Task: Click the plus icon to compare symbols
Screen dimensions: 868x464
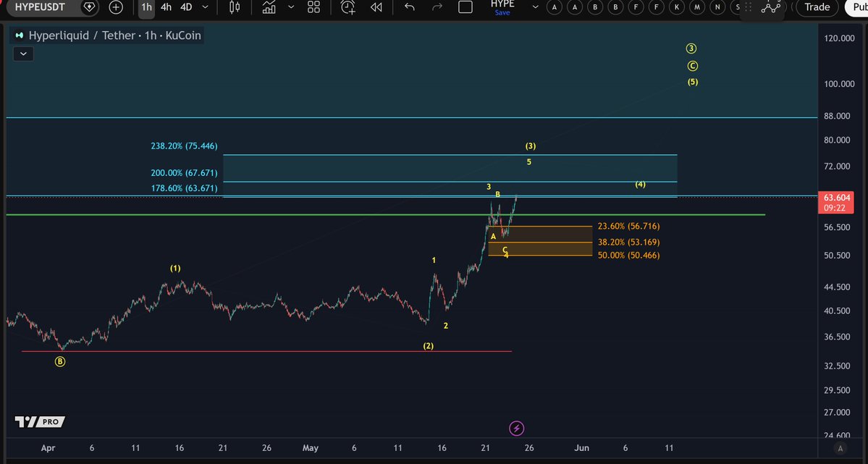Action: point(116,7)
